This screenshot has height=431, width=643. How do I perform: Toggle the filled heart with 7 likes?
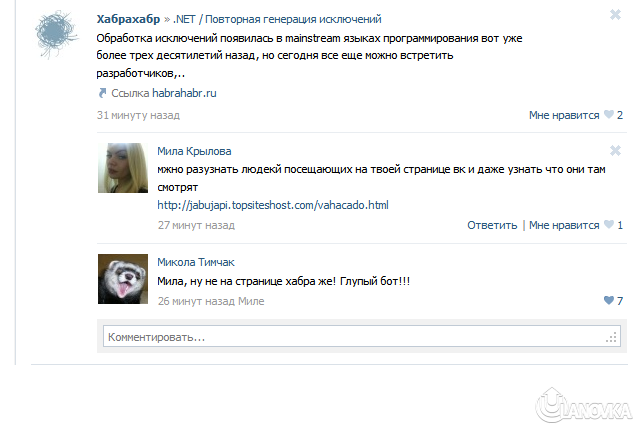609,300
